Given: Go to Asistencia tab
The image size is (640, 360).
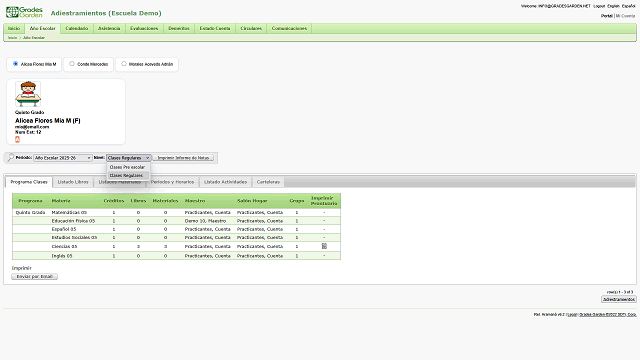Looking at the screenshot, I should 109,28.
